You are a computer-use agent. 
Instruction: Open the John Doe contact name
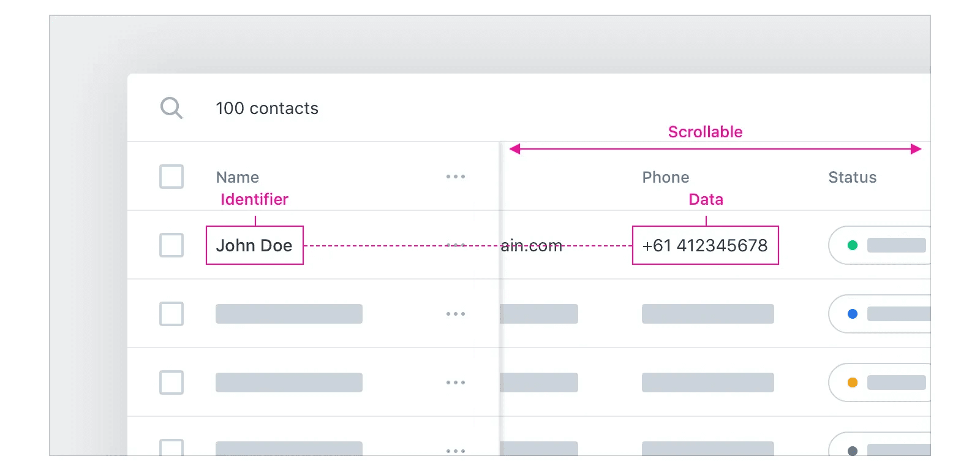point(254,245)
